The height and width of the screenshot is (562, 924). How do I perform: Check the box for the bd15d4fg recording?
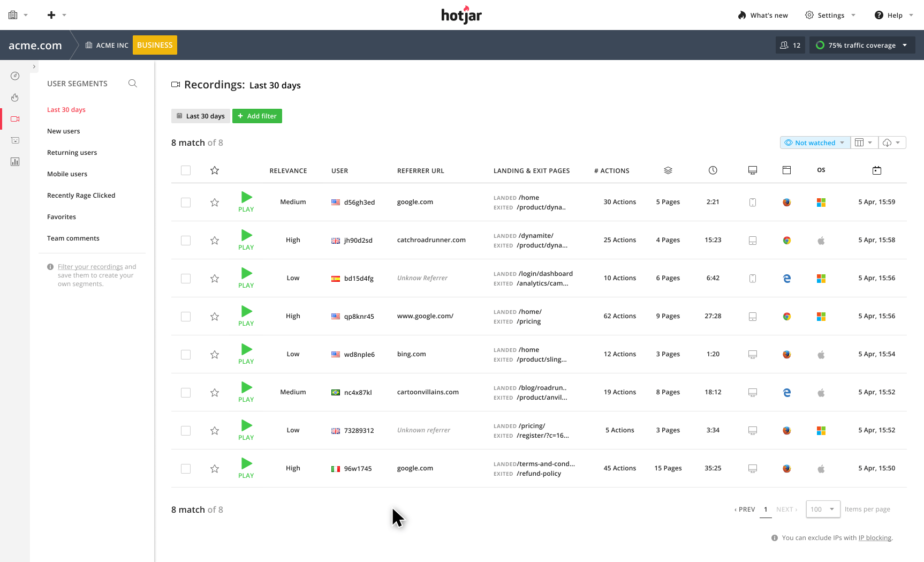186,279
